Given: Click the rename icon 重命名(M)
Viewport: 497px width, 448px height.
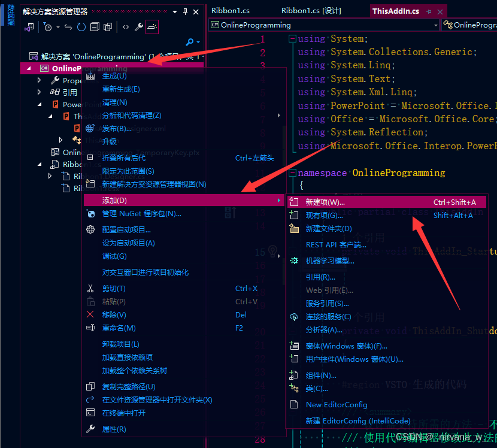Looking at the screenshot, I should (90, 328).
